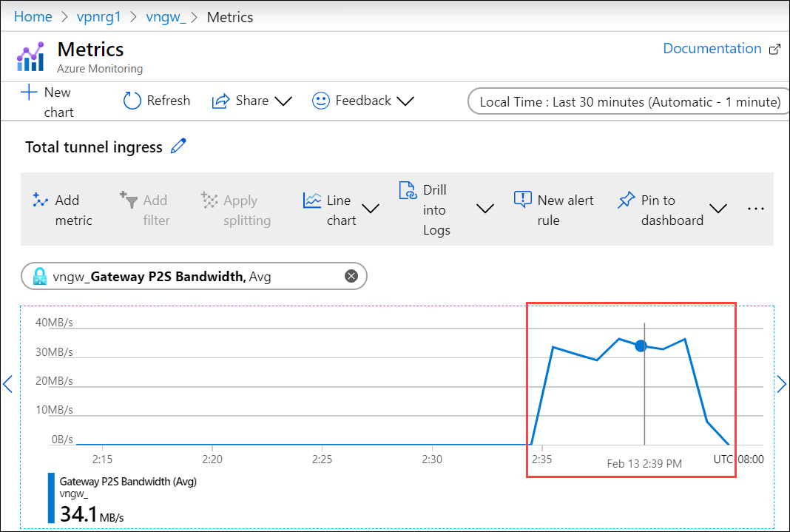Navigate to vpnrg1 via breadcrumb
The width and height of the screenshot is (790, 532).
point(99,16)
